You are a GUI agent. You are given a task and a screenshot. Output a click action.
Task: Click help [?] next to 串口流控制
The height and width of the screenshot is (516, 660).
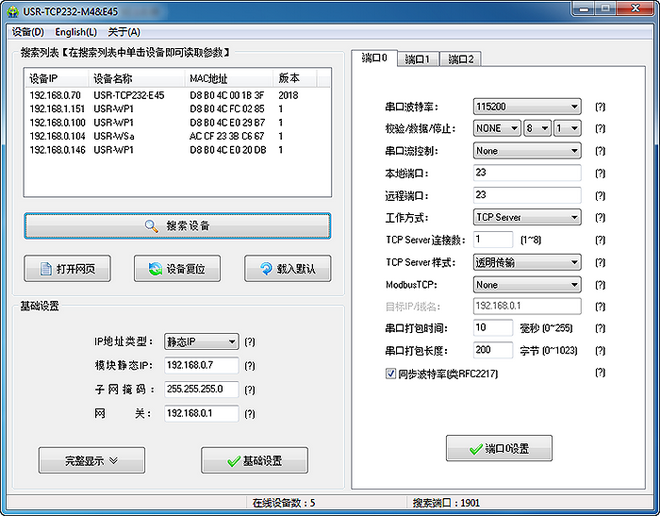[600, 151]
